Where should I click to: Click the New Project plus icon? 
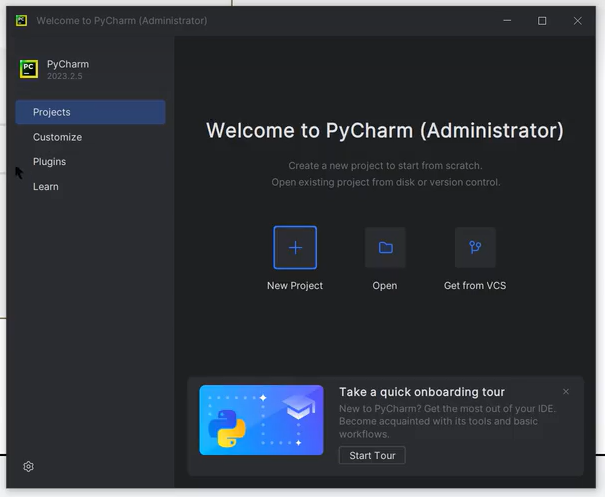[295, 247]
